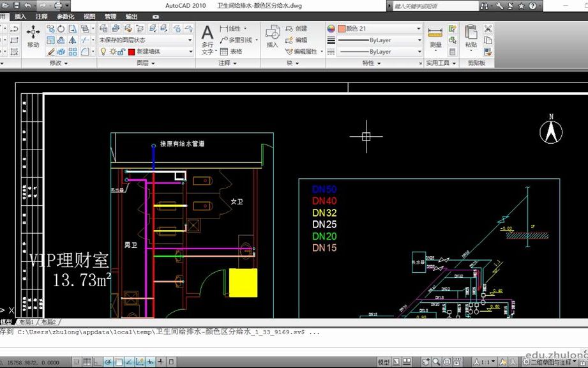Click the Create block (创建) button
Viewport: 588px width, 368px height.
296,29
